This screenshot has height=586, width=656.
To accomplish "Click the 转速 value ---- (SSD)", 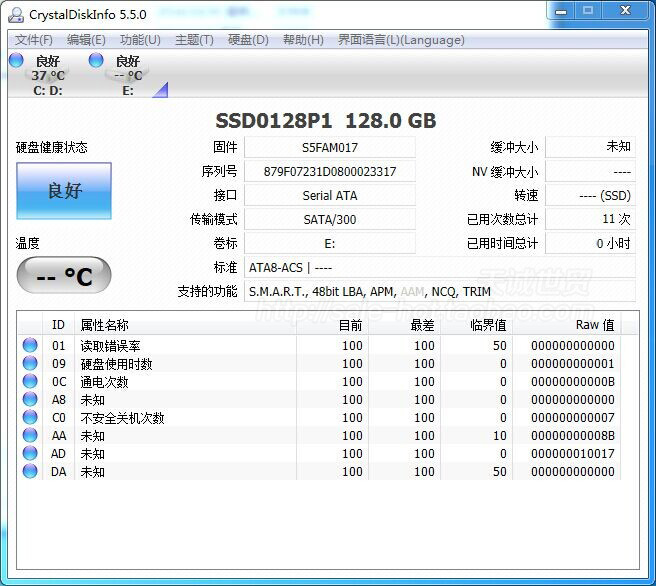I will pyautogui.click(x=590, y=195).
